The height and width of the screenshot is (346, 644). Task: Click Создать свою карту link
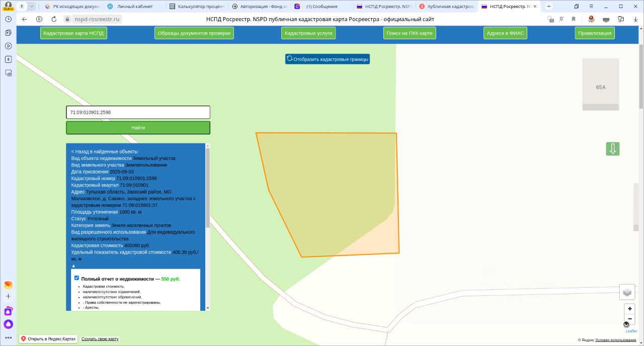[x=100, y=339]
